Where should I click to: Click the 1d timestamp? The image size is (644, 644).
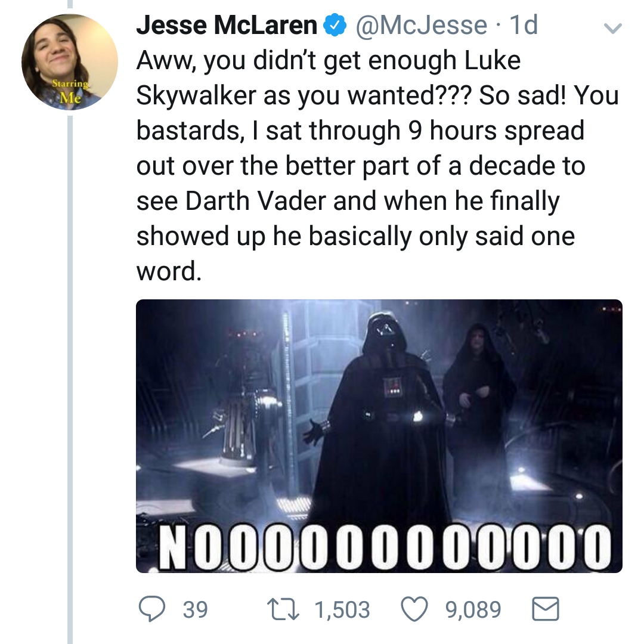click(524, 25)
